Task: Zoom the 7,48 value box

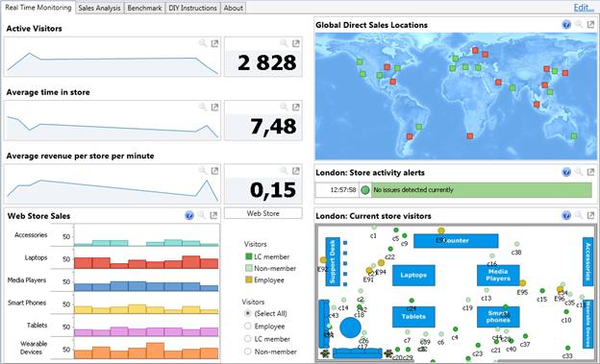Action: tap(284, 107)
